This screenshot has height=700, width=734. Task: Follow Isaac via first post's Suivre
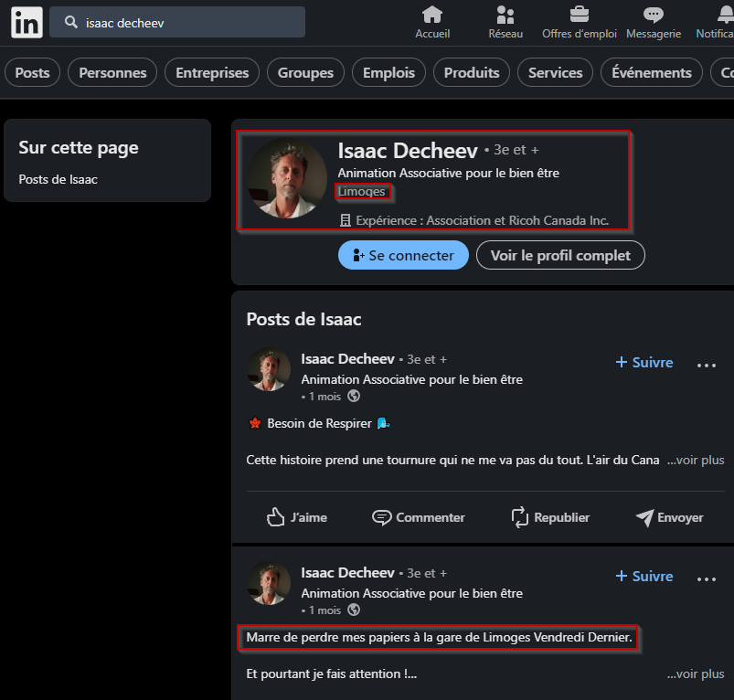click(x=644, y=362)
